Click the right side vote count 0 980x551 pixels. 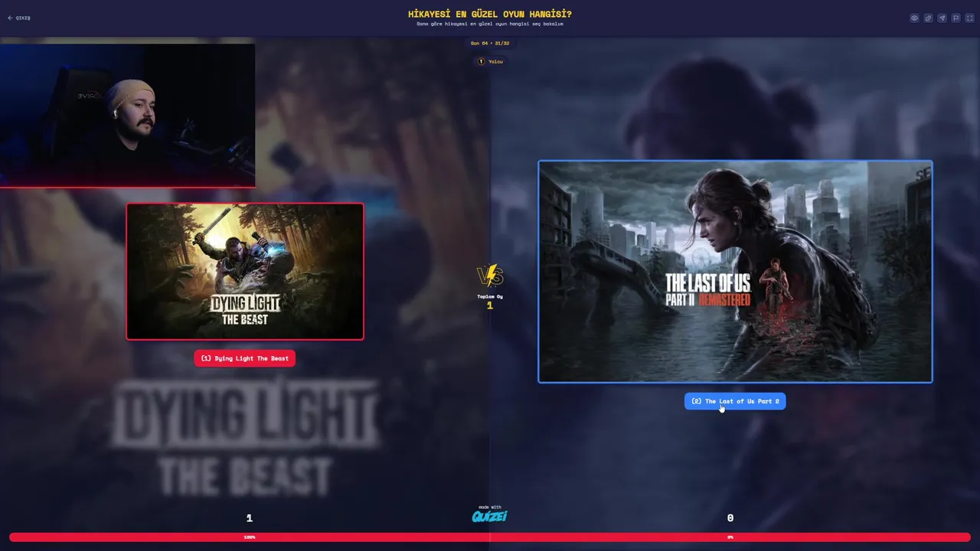click(730, 518)
